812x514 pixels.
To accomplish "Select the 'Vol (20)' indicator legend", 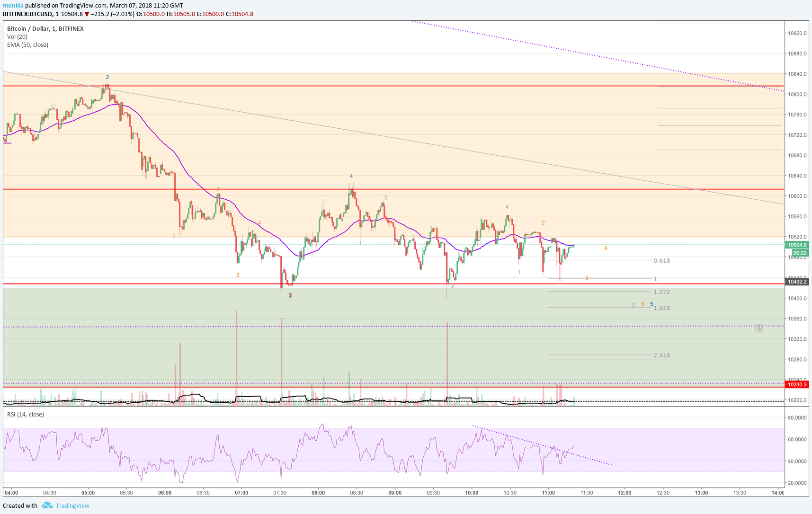I will point(18,36).
